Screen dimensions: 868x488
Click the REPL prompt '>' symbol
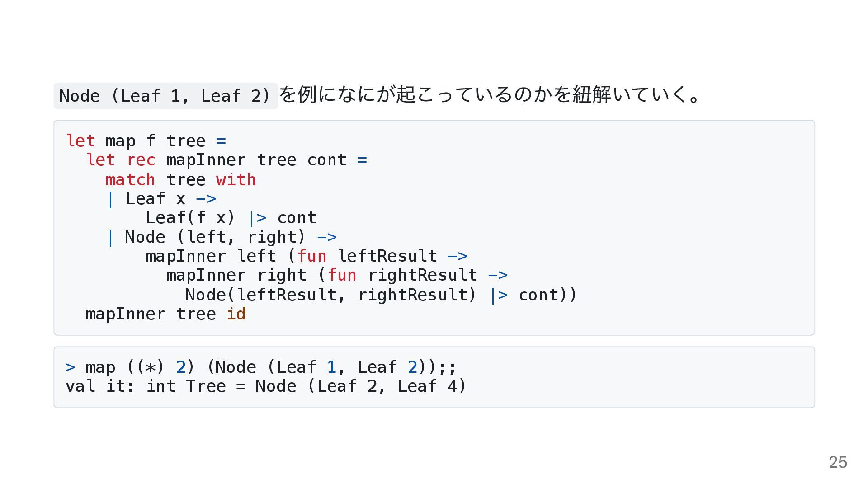pos(71,367)
